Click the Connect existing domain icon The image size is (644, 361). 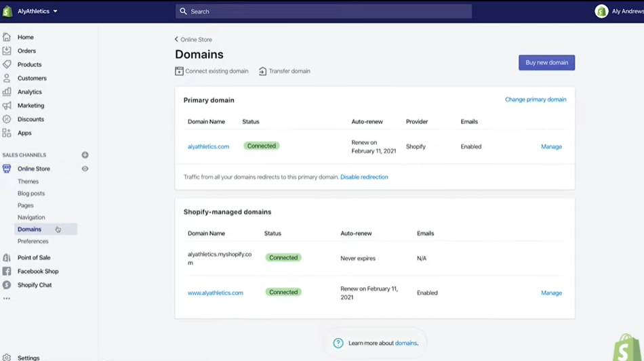click(x=179, y=71)
